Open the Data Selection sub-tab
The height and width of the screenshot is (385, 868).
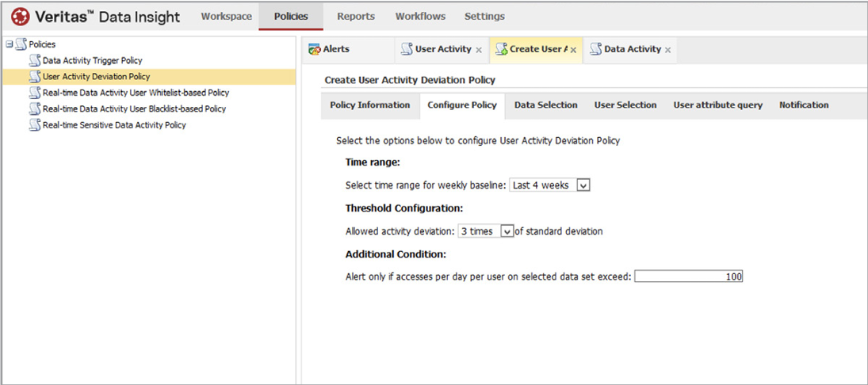pyautogui.click(x=546, y=105)
